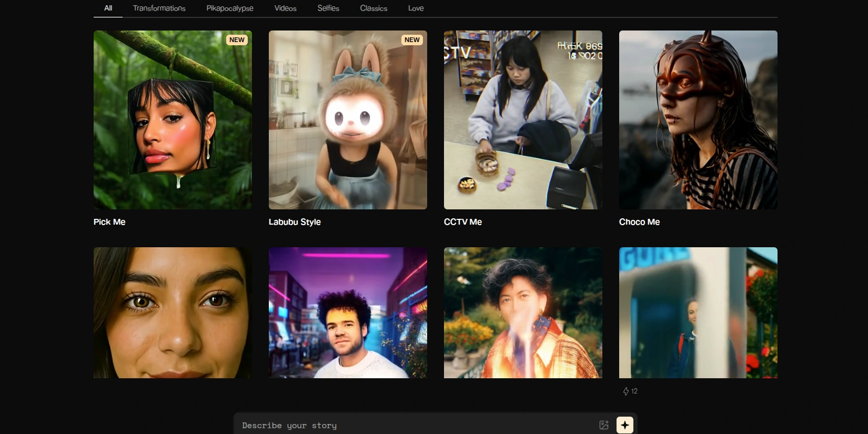The height and width of the screenshot is (434, 868).
Task: Select the CCTV Me preview image
Action: click(x=523, y=120)
